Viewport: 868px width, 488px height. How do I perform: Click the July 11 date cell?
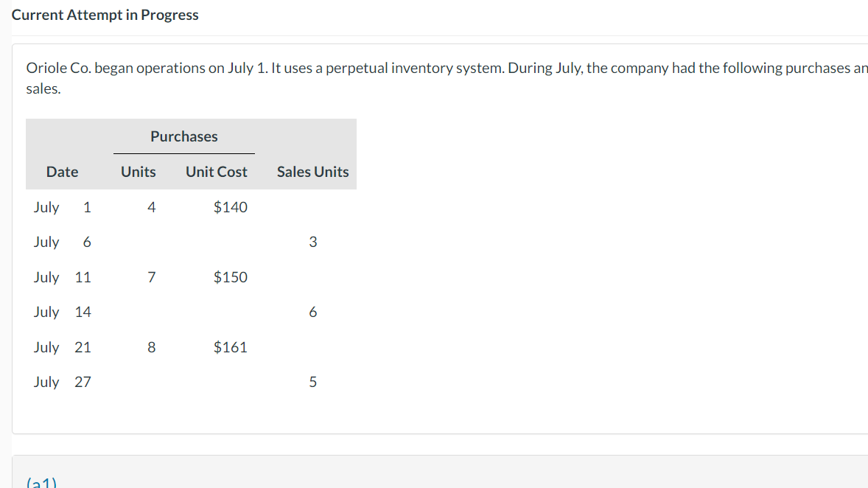pyautogui.click(x=62, y=277)
